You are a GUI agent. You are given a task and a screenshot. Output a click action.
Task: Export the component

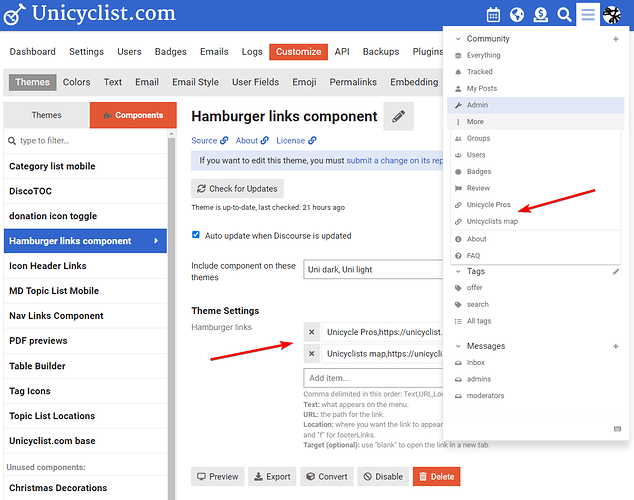coord(272,477)
